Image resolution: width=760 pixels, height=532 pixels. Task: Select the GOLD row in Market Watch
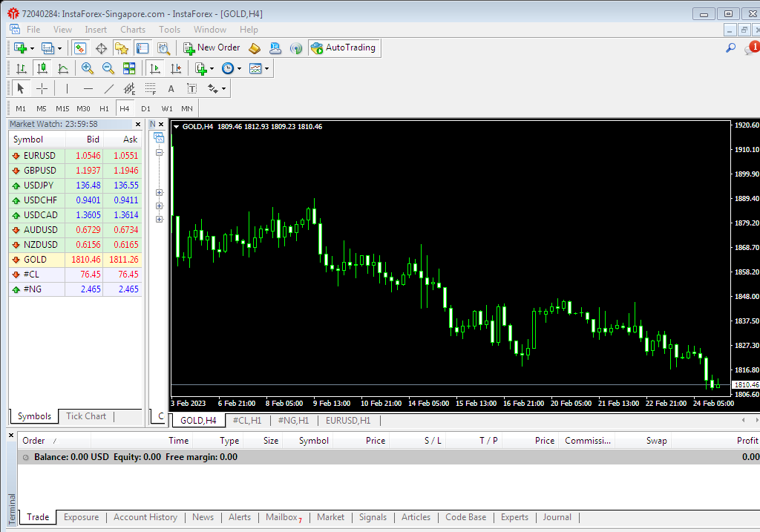(75, 260)
